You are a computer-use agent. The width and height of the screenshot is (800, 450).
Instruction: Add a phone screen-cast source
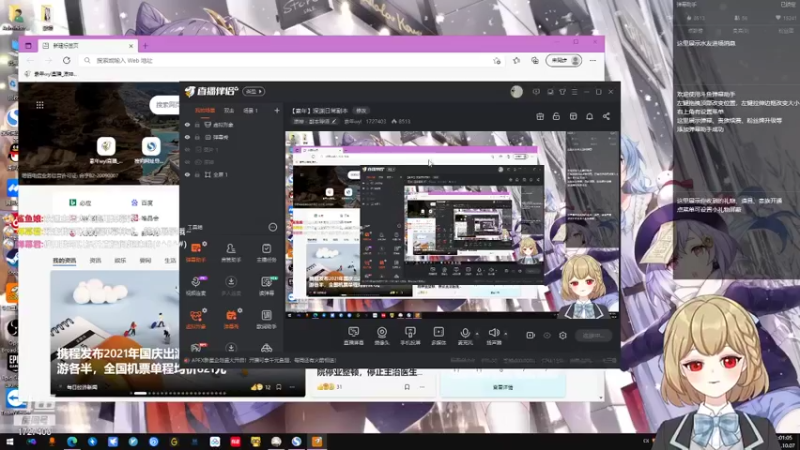(410, 336)
